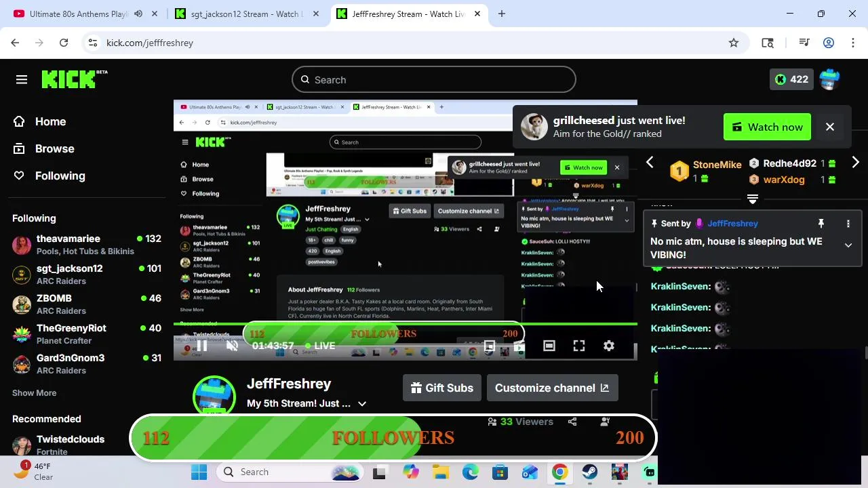Reload the current page
The height and width of the screenshot is (488, 868).
(64, 43)
